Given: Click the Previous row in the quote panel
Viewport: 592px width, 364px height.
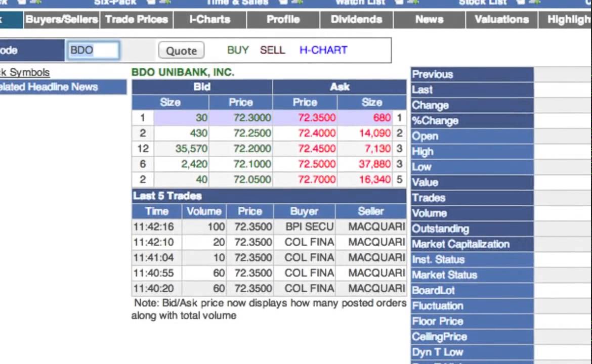Looking at the screenshot, I should [472, 74].
